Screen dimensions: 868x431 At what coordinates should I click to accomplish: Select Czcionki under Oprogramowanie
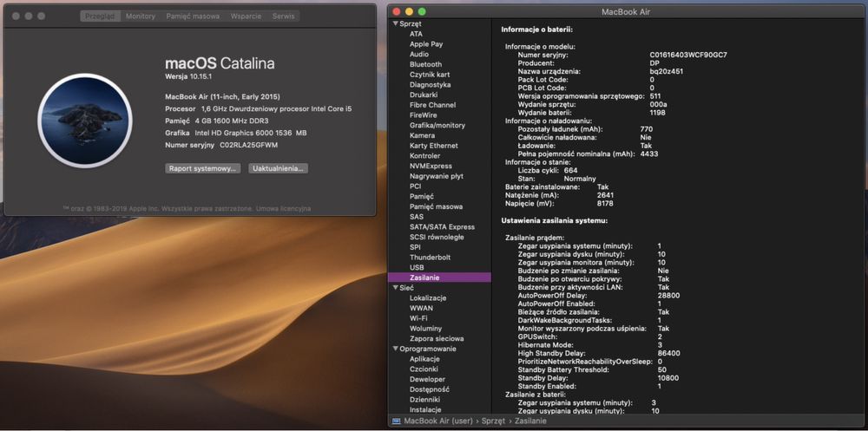pos(424,369)
